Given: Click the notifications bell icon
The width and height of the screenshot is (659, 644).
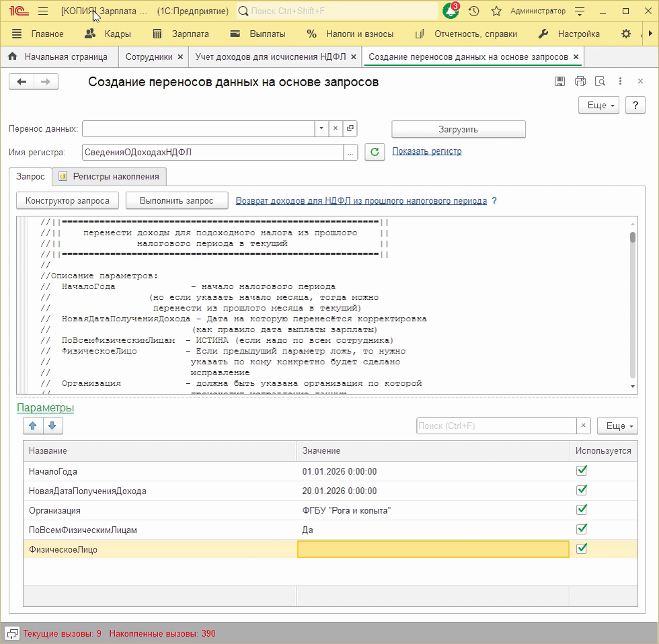Looking at the screenshot, I should 451,11.
